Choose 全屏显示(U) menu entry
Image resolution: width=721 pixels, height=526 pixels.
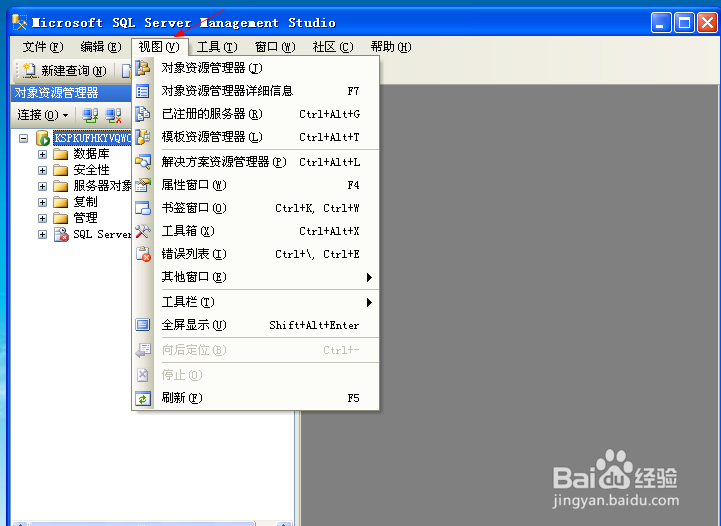coord(256,325)
